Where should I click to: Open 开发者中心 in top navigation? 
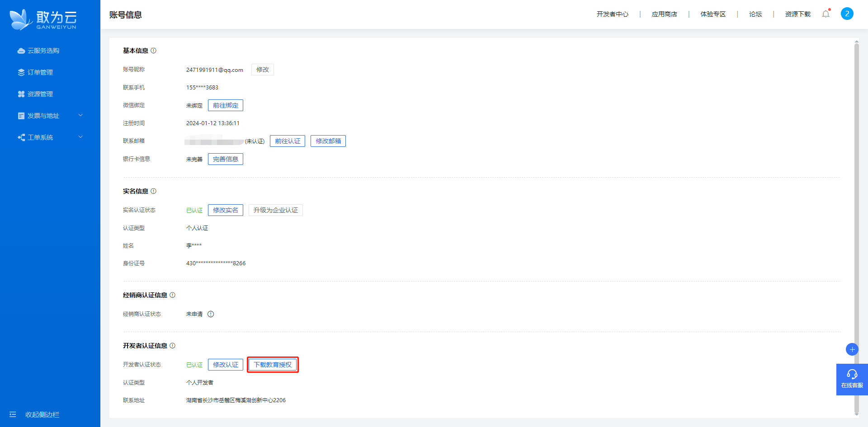pyautogui.click(x=612, y=14)
